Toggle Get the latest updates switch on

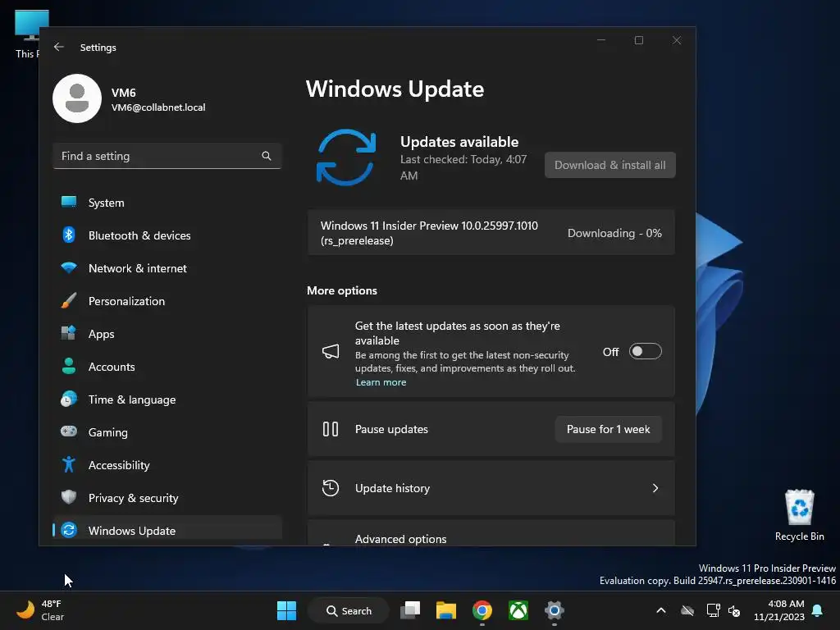pyautogui.click(x=645, y=351)
